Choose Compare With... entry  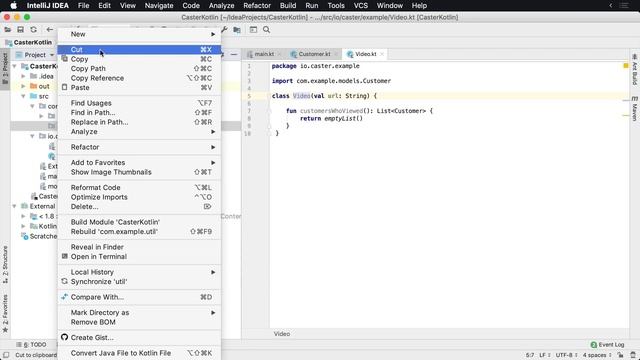[139, 297]
